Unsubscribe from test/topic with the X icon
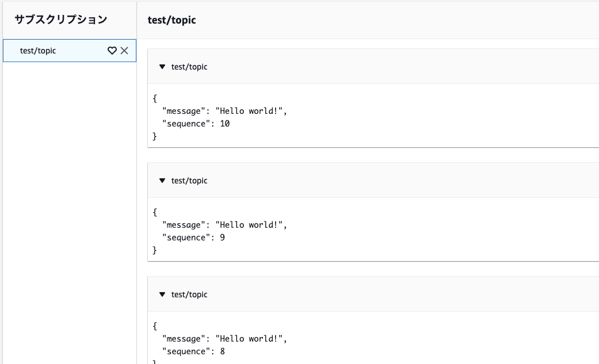Screen dimensions: 599x364 (x=124, y=51)
